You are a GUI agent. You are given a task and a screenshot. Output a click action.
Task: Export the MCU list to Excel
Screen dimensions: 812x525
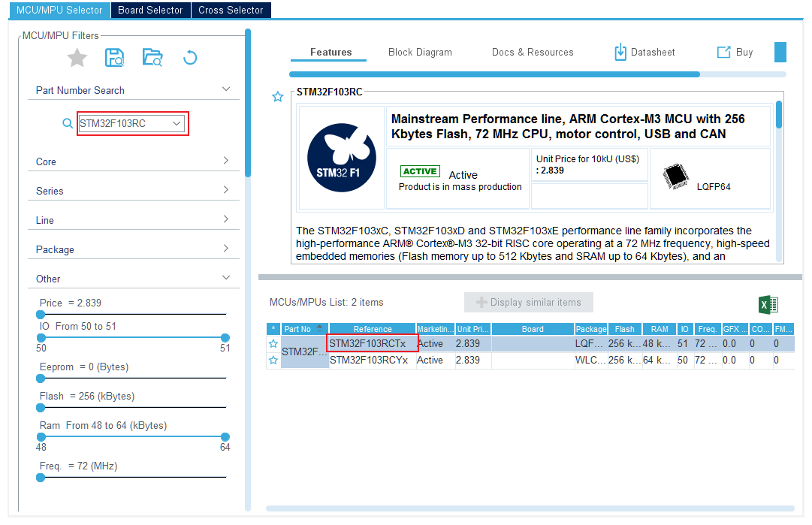click(768, 304)
